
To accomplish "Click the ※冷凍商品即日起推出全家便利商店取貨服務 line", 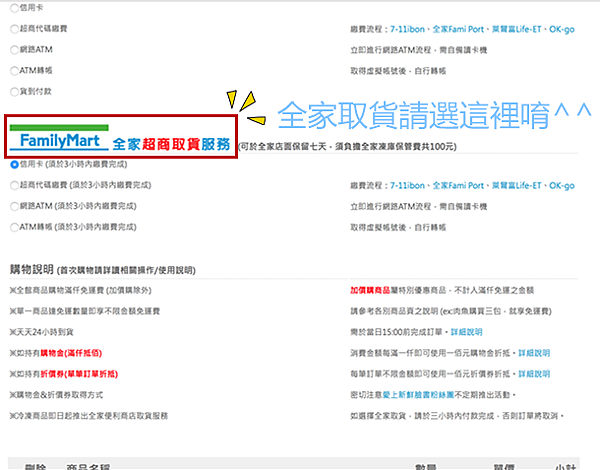I will pyautogui.click(x=89, y=416).
